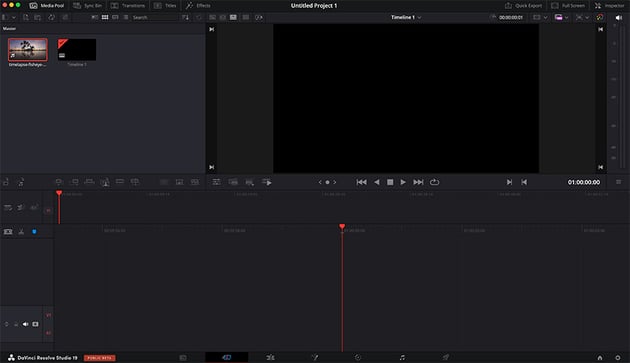Viewport: 630px width, 363px height.
Task: Click the Import Media Folder icon
Action: point(38,18)
